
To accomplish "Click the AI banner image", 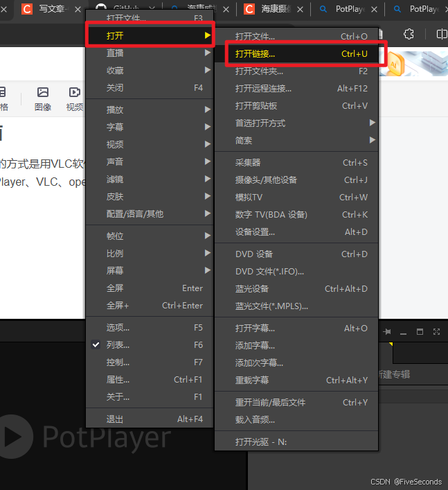I will [x=413, y=64].
